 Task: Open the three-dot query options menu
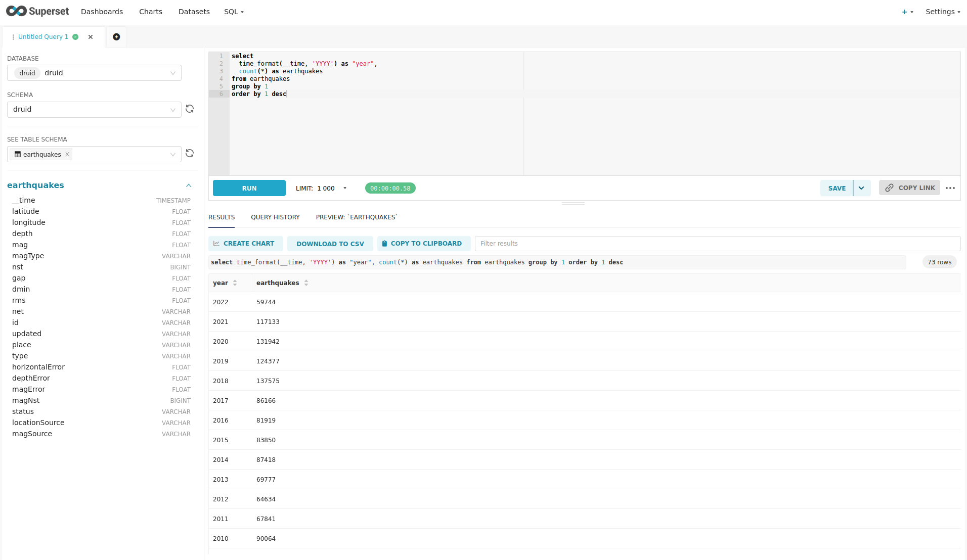point(950,188)
